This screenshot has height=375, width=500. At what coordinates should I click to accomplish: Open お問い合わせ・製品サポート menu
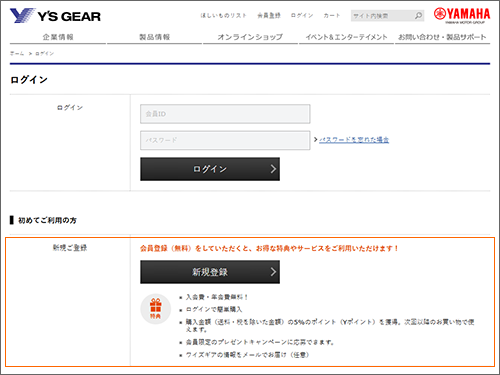click(442, 37)
